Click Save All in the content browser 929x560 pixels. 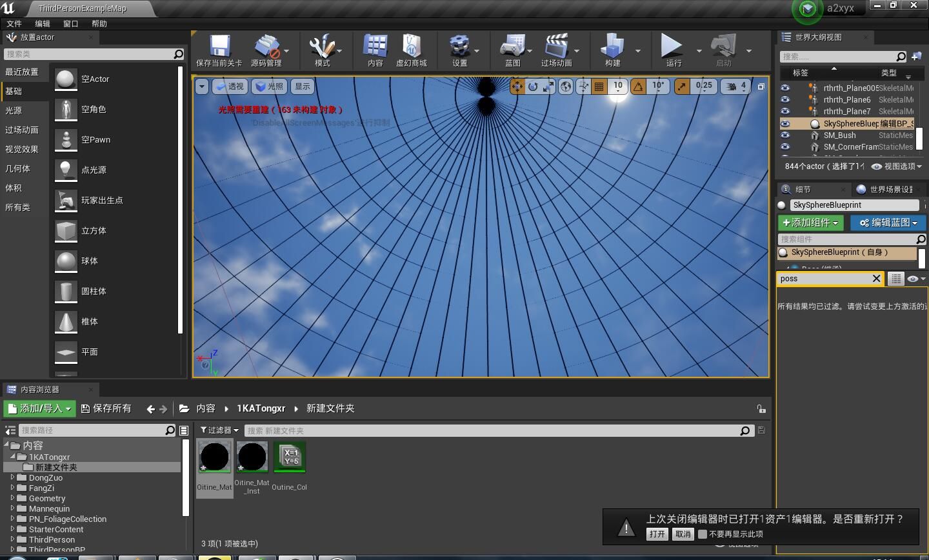coord(106,408)
